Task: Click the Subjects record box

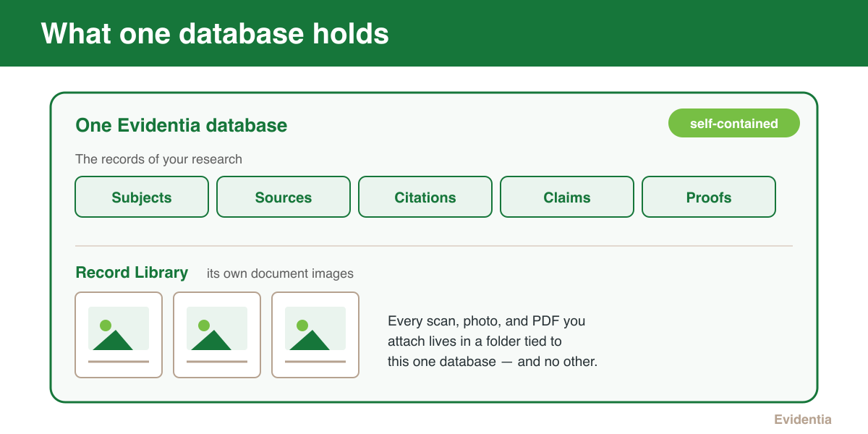Action: click(142, 197)
